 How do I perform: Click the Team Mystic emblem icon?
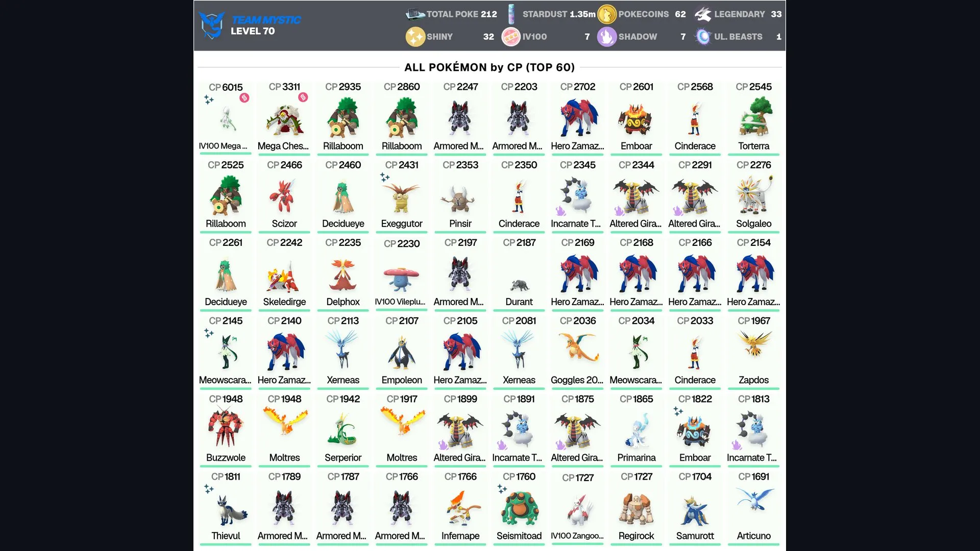pos(212,25)
